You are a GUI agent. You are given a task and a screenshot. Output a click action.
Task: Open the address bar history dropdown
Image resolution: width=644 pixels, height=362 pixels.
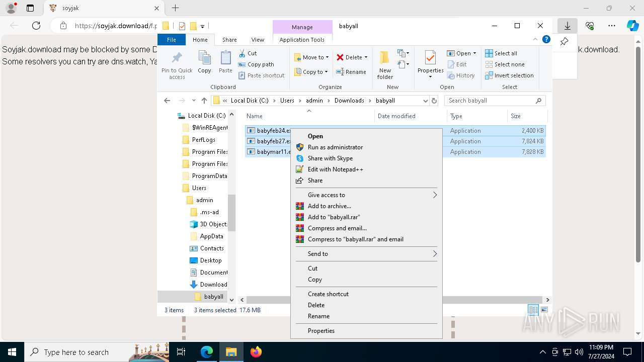pos(425,101)
